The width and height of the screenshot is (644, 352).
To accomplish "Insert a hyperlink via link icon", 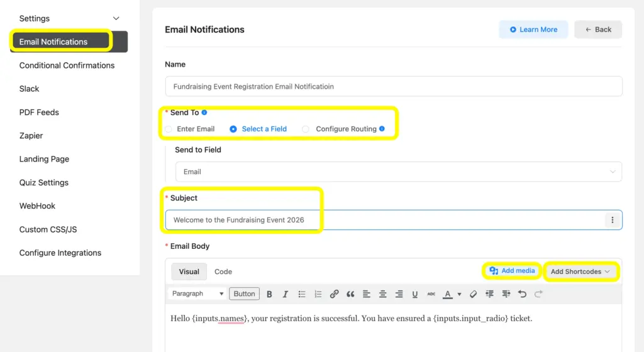I will tap(334, 294).
